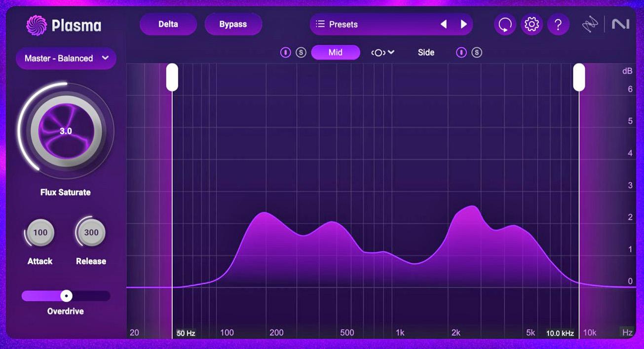This screenshot has width=644, height=349.
Task: Click the Flux Saturate label
Action: coord(66,192)
